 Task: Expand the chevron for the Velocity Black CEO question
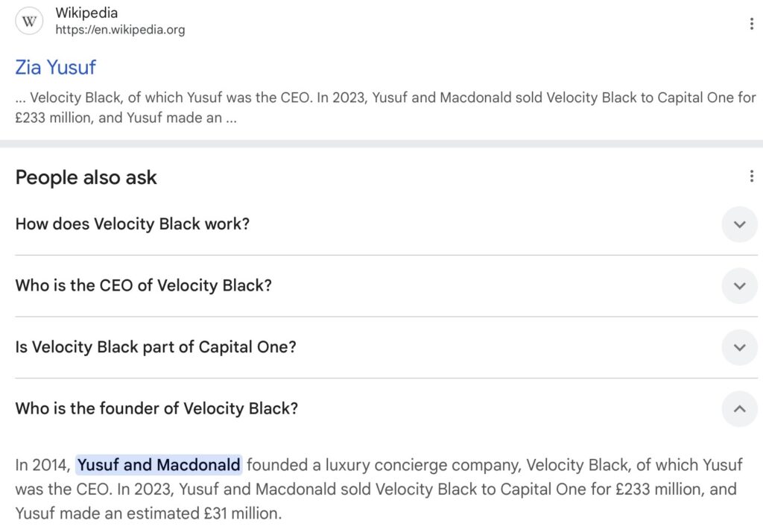click(739, 286)
